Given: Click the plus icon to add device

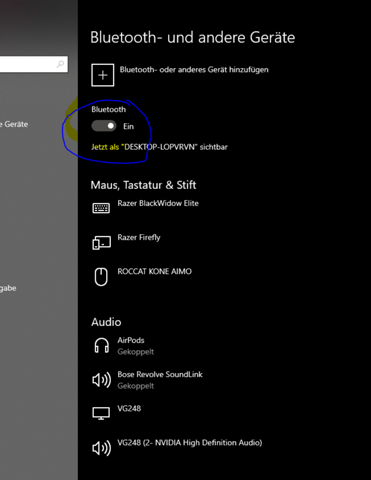Looking at the screenshot, I should (x=103, y=75).
